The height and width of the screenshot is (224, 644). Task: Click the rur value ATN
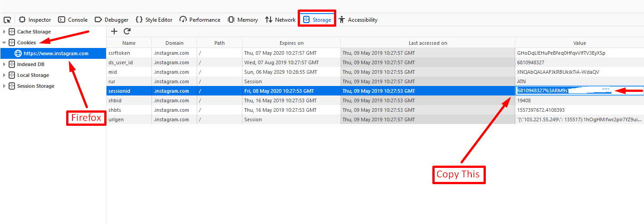tap(522, 81)
